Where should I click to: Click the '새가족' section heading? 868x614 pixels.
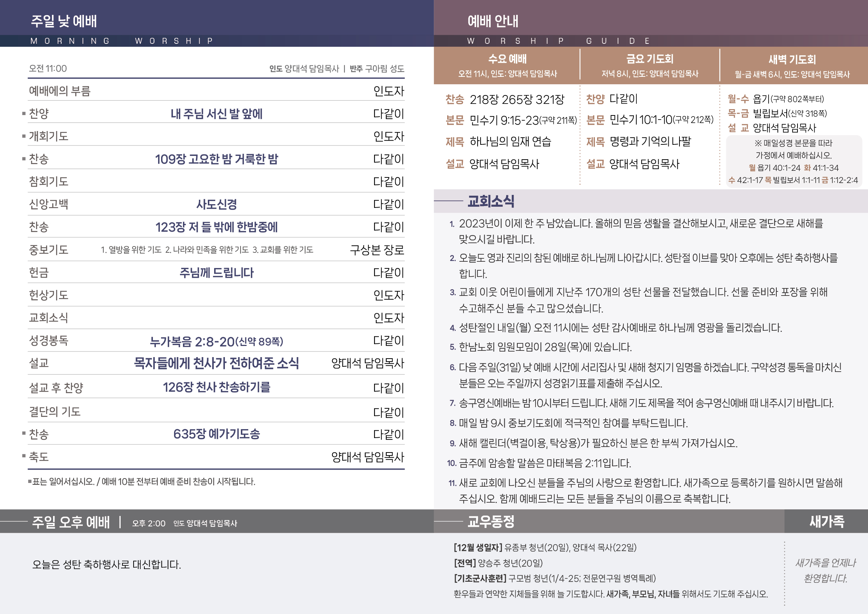coord(826,522)
